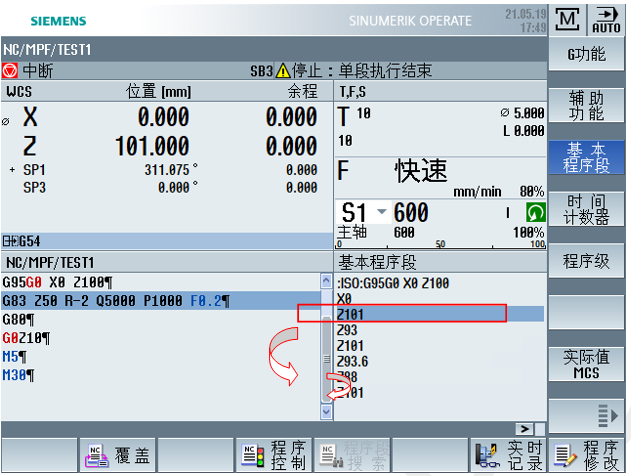Screen dimensions: 631x476
Task: Click the machine mode M icon
Action: 567,19
